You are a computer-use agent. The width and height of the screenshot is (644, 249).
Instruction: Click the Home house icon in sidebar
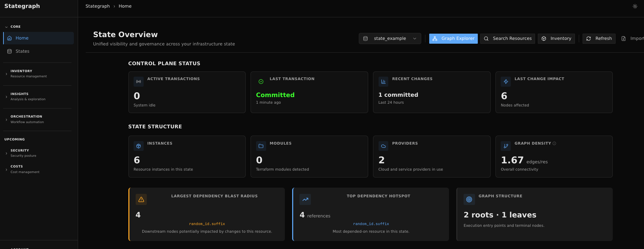10,38
